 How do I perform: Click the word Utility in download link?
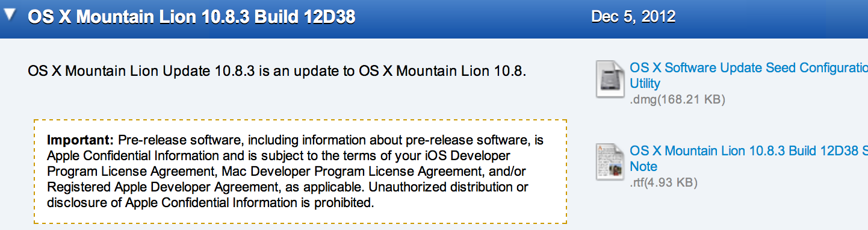pyautogui.click(x=645, y=84)
